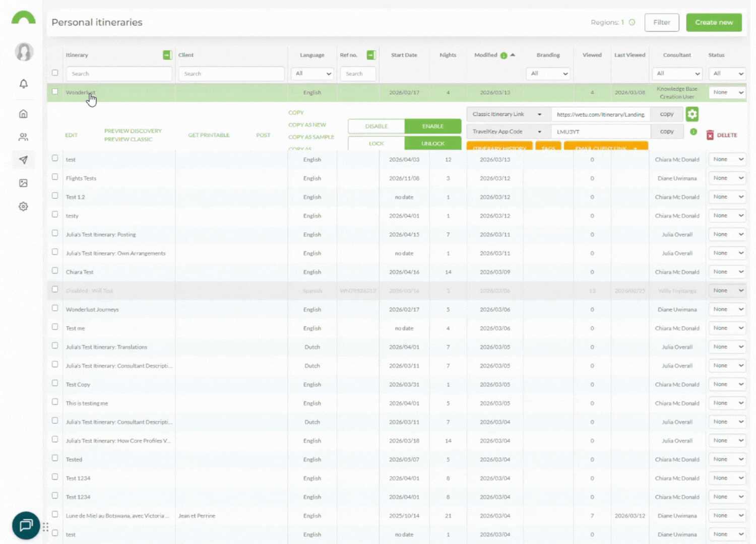Image resolution: width=756 pixels, height=544 pixels.
Task: Open the contacts people icon in sidebar
Action: pos(23,137)
